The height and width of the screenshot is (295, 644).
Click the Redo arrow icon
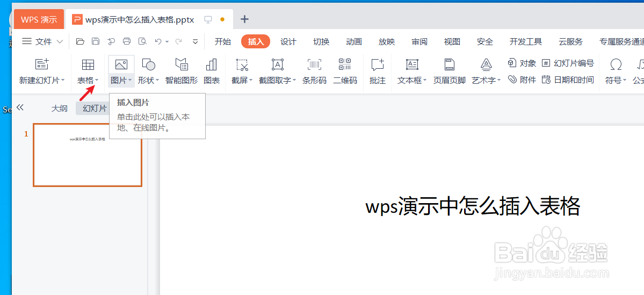(x=178, y=41)
